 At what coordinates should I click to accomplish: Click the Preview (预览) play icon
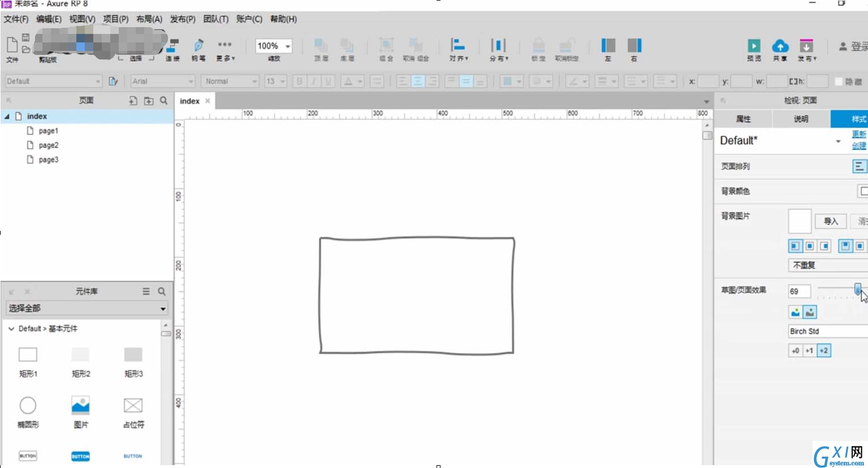[754, 45]
